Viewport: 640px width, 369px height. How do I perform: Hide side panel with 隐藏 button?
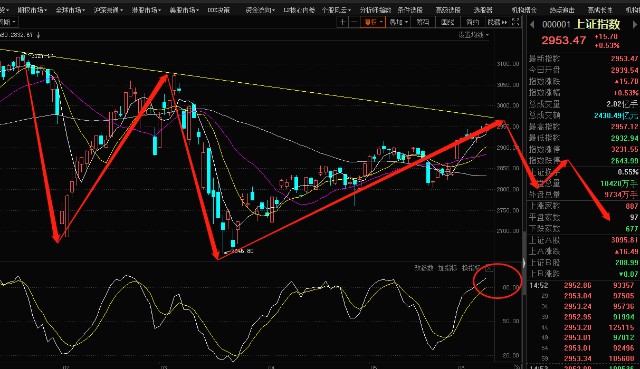(498, 22)
